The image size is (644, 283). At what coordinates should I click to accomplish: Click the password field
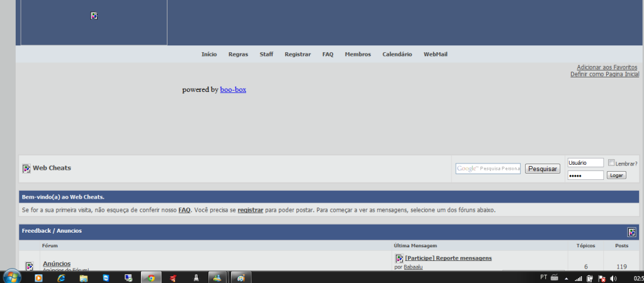coord(585,175)
